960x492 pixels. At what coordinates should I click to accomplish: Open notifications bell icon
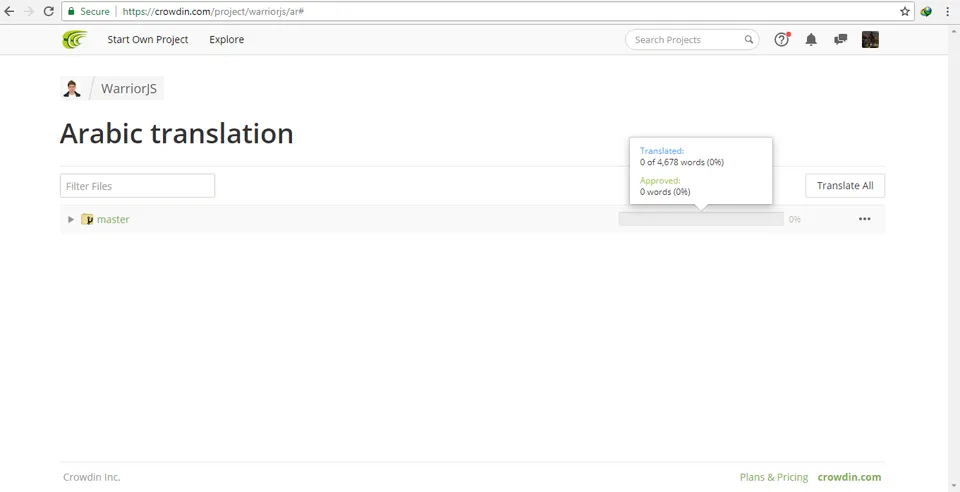tap(811, 40)
